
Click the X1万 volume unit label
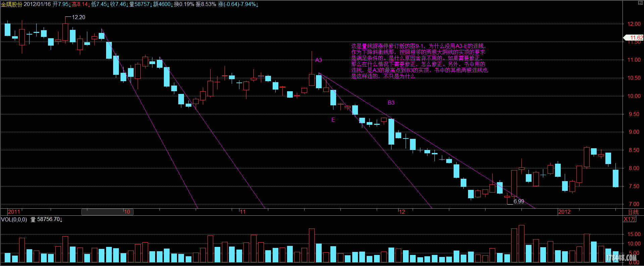630,219
